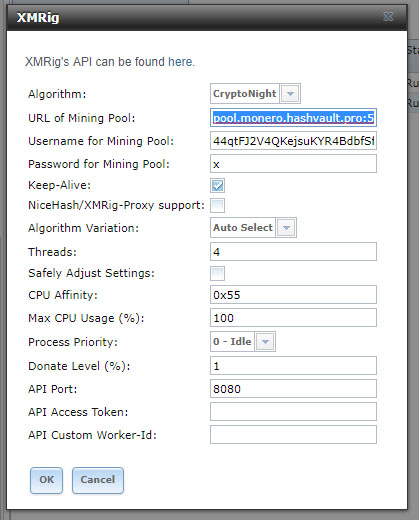This screenshot has width=419, height=520.
Task: Focus the API Access Token field
Action: (x=293, y=412)
